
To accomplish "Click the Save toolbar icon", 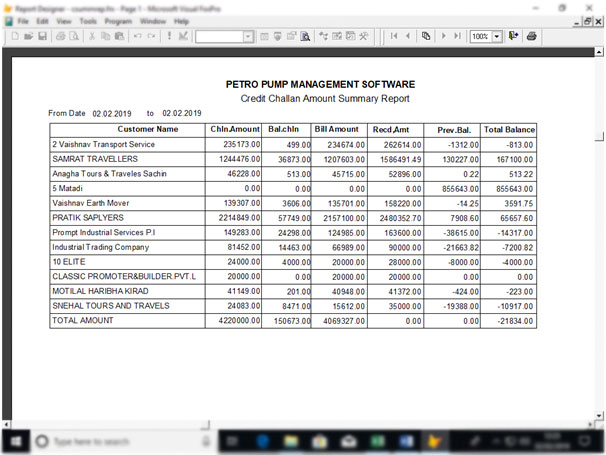I will pyautogui.click(x=43, y=36).
